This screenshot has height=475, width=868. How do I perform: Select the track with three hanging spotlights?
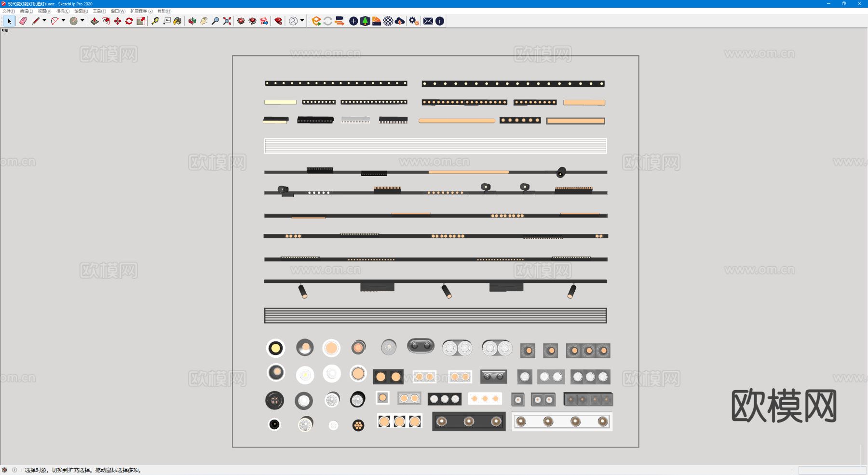coord(435,288)
